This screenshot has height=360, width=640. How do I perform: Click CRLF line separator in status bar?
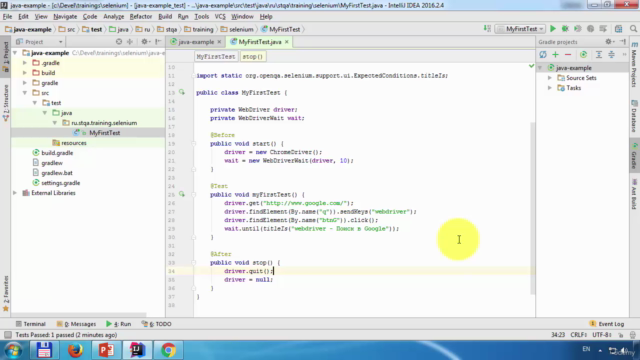(578, 335)
